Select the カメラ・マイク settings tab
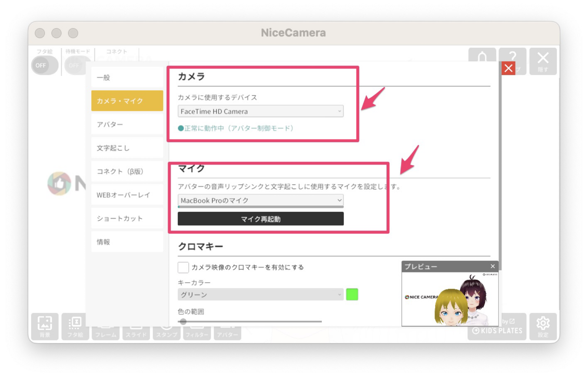The width and height of the screenshot is (588, 378). pyautogui.click(x=127, y=101)
